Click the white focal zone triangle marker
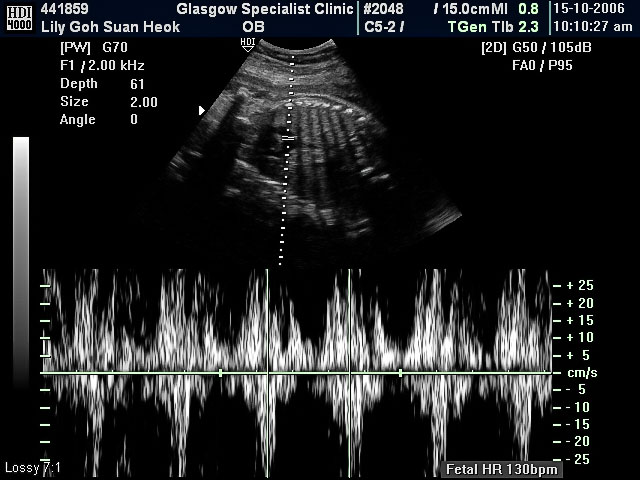This screenshot has height=480, width=640. pos(203,110)
